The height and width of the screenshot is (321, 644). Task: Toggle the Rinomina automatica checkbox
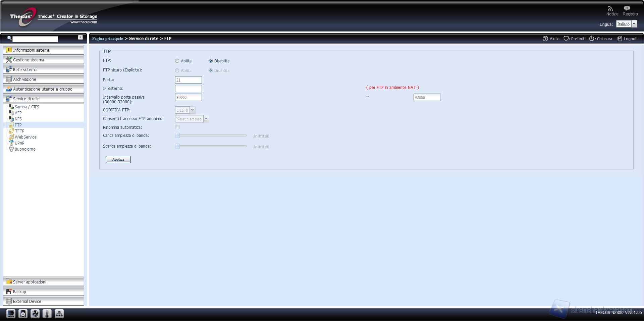tap(177, 127)
